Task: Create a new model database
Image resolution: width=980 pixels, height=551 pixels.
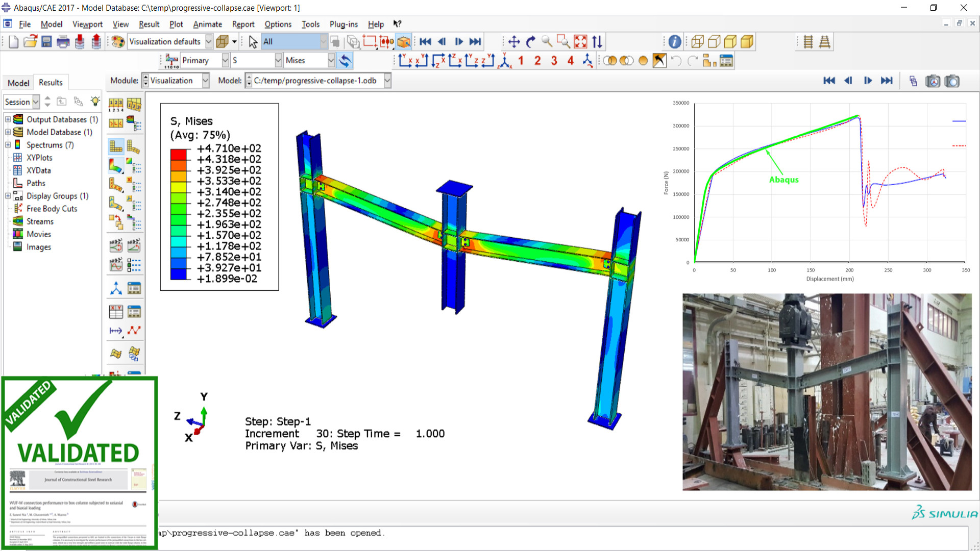Action: pos(14,42)
